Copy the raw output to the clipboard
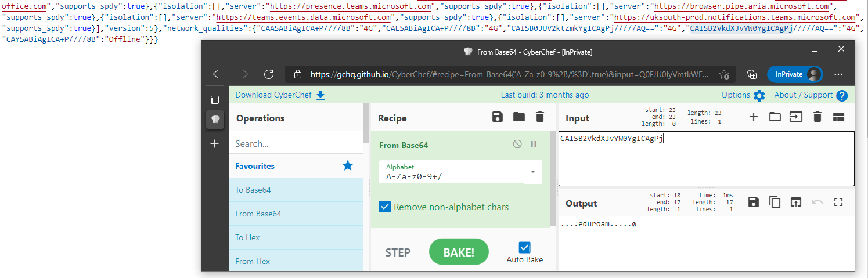 click(x=775, y=202)
